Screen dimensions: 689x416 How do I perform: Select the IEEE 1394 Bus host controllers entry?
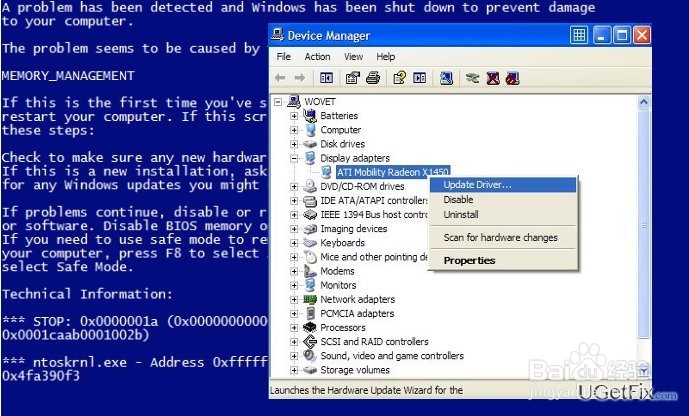tap(374, 214)
